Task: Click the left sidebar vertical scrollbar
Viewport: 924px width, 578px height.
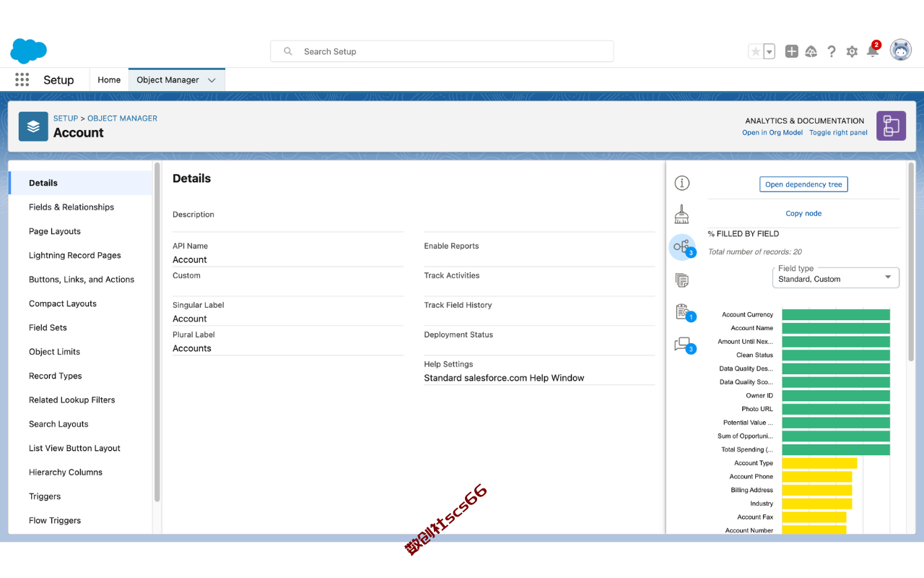Action: [x=157, y=332]
